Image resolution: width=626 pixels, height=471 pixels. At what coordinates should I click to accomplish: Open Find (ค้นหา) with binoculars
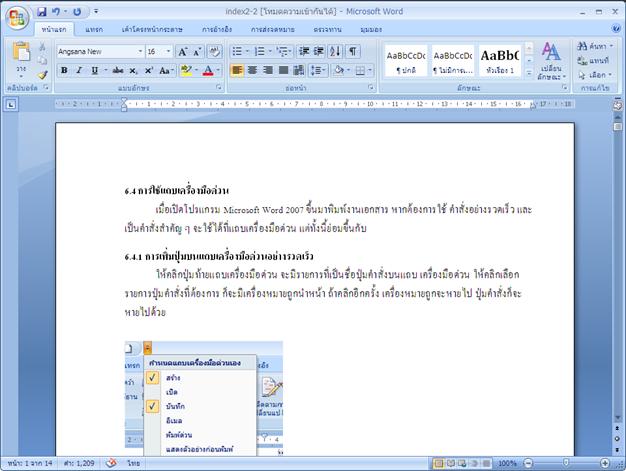tap(594, 46)
